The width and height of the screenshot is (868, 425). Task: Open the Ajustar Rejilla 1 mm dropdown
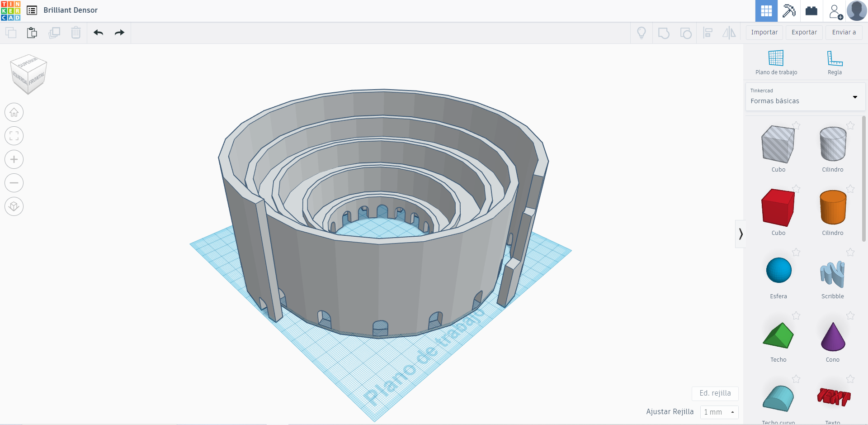719,412
